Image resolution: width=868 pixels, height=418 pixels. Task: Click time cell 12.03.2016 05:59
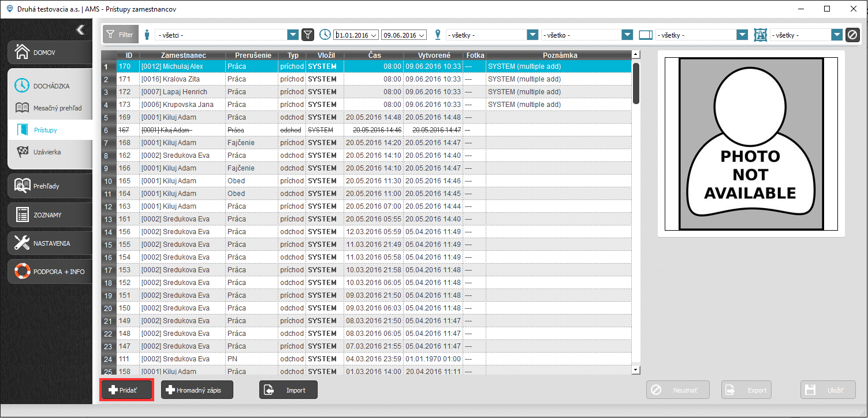pos(374,232)
